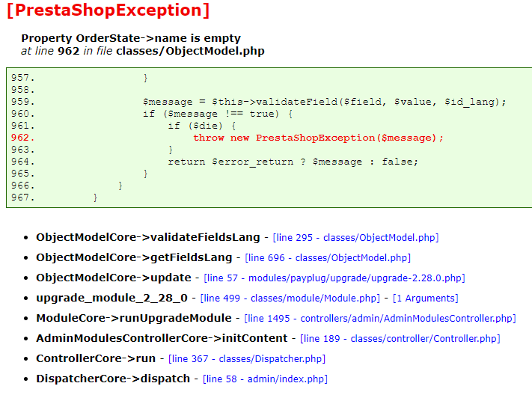532x401 pixels.
Task: Click 'ControllerCore->run' stack entry
Action: pos(96,358)
